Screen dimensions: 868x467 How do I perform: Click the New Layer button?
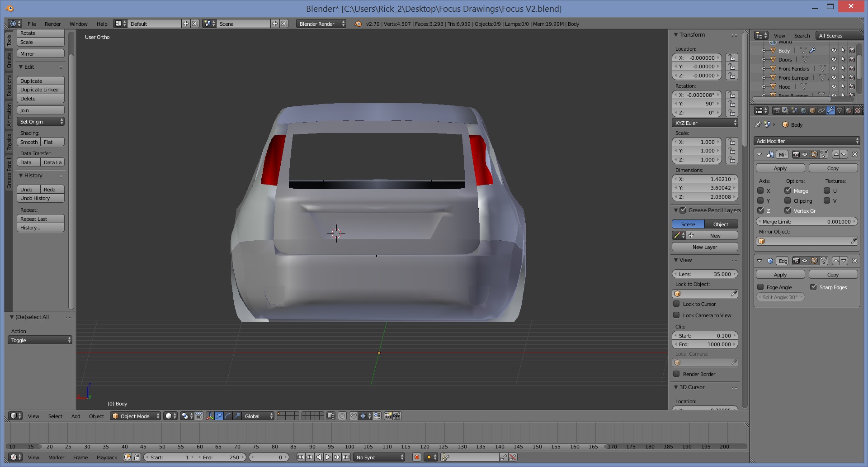[x=705, y=247]
